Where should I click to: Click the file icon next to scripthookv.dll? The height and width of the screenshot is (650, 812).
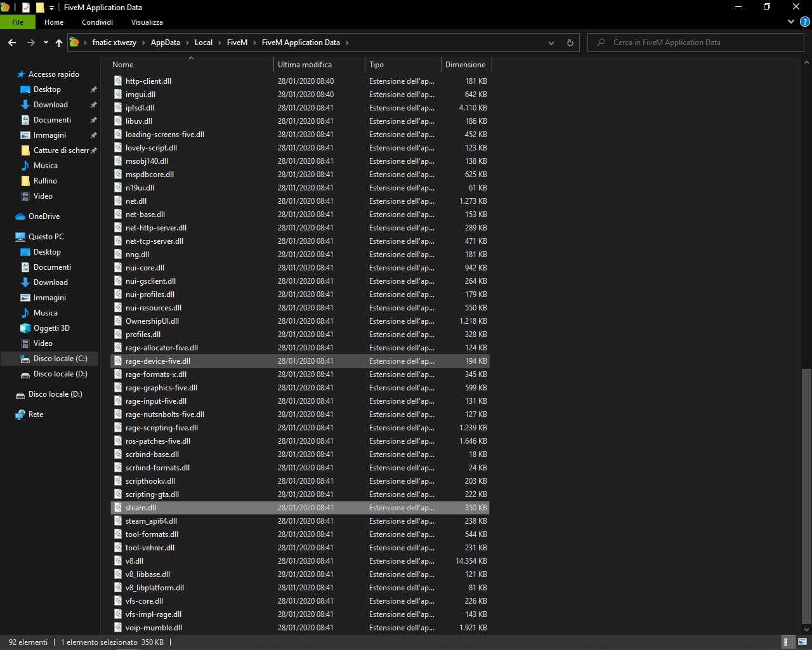[118, 481]
